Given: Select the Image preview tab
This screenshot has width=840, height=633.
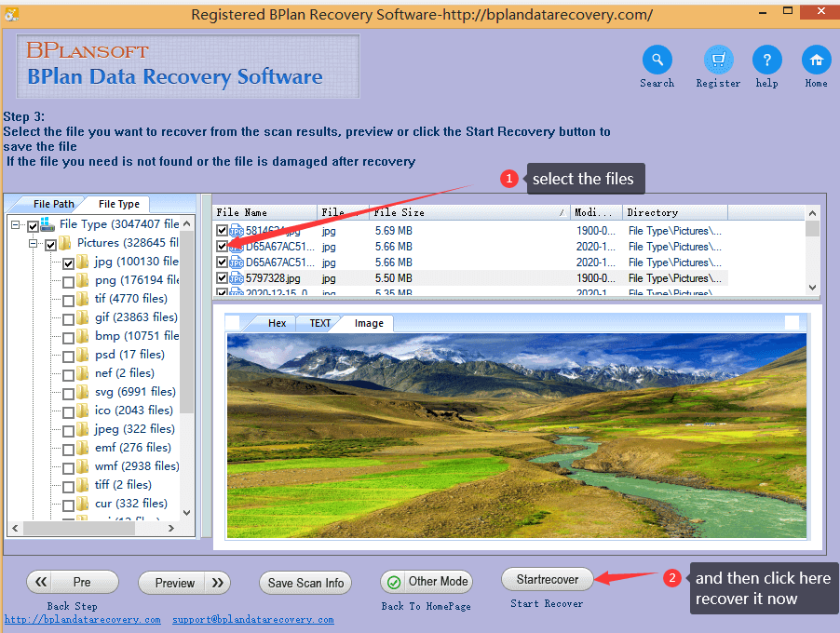Looking at the screenshot, I should pos(369,323).
